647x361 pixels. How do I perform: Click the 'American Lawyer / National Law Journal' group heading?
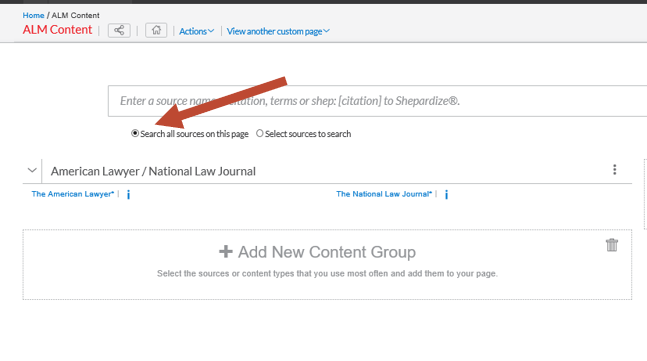pos(153,171)
